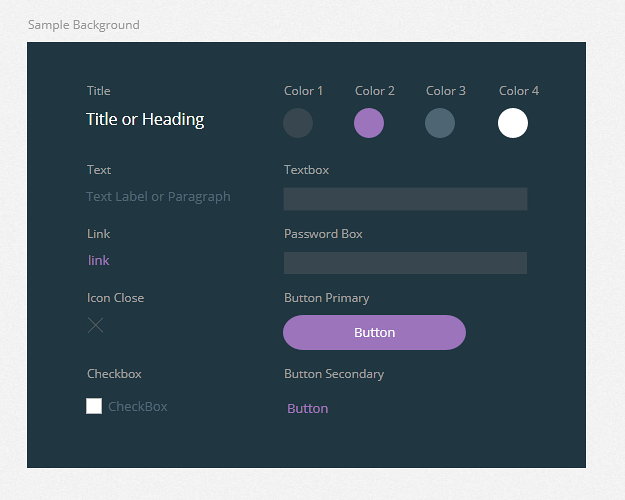The width and height of the screenshot is (625, 500).
Task: Click the secondary text Button
Action: point(308,408)
